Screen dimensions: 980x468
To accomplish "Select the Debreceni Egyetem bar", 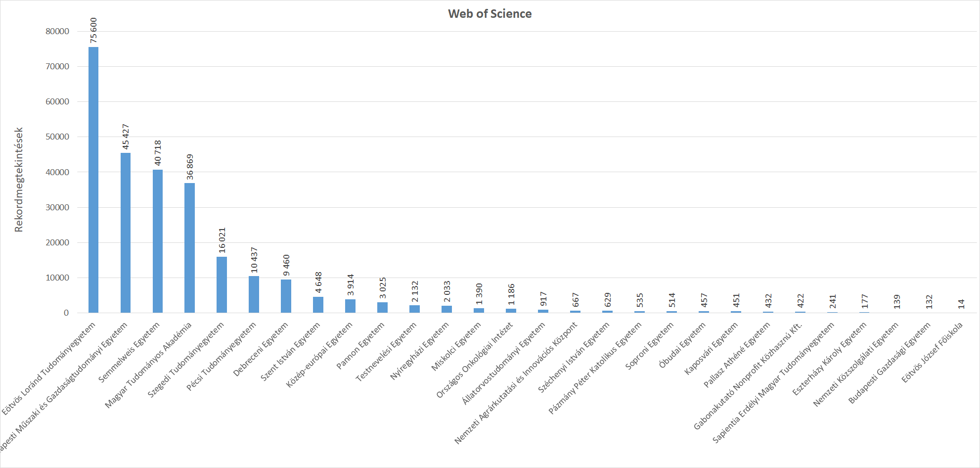I will (286, 296).
